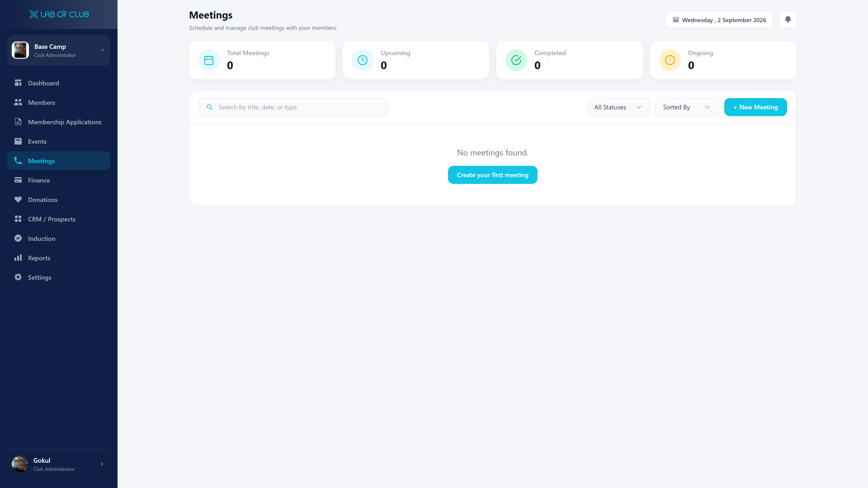Click the Gokul name label
Image resolution: width=868 pixels, height=488 pixels.
tap(42, 460)
